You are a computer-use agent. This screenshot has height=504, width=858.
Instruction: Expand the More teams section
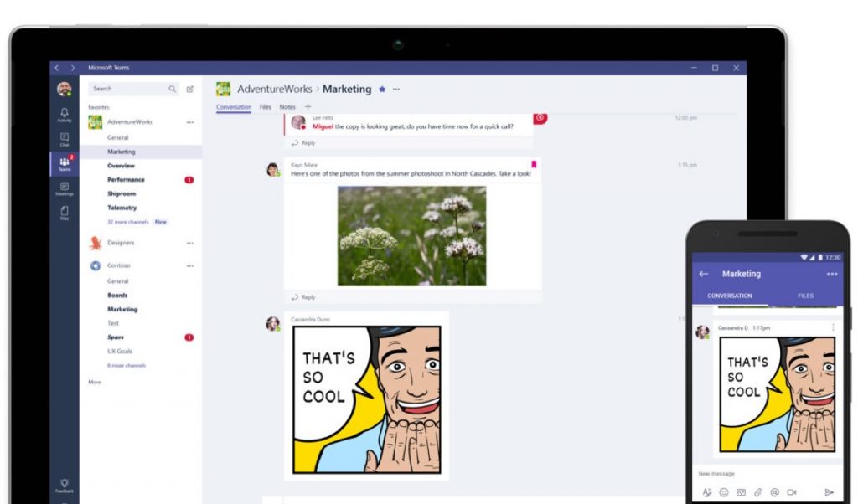[x=94, y=382]
